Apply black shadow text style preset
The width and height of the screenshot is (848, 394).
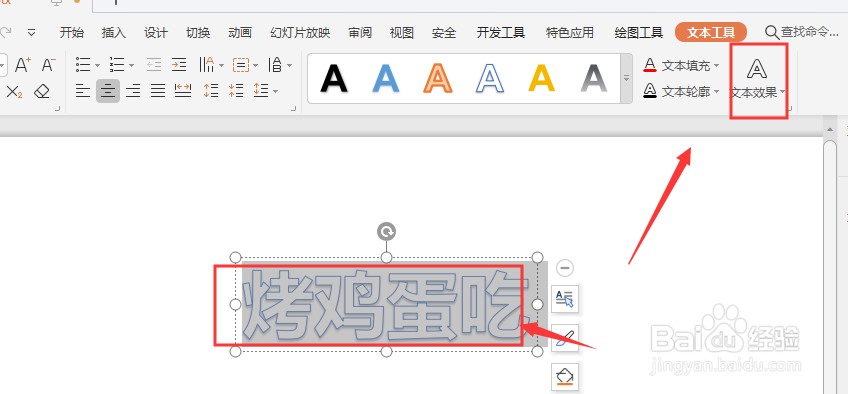click(334, 79)
